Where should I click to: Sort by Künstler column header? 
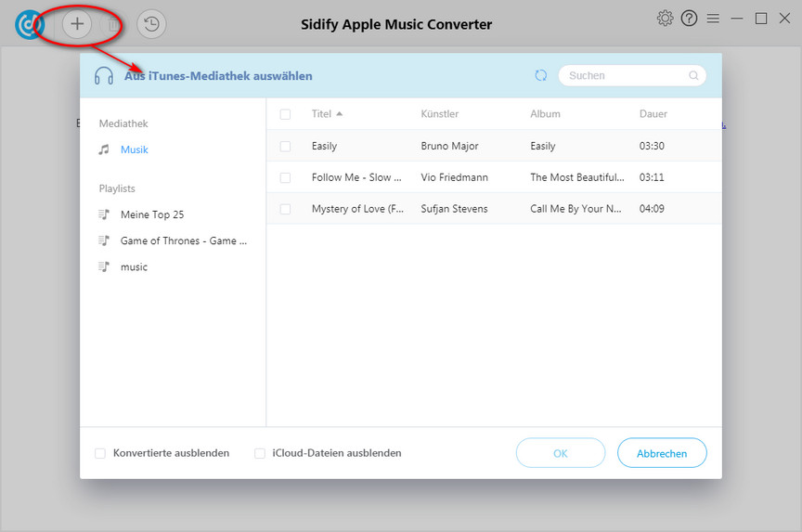point(439,113)
